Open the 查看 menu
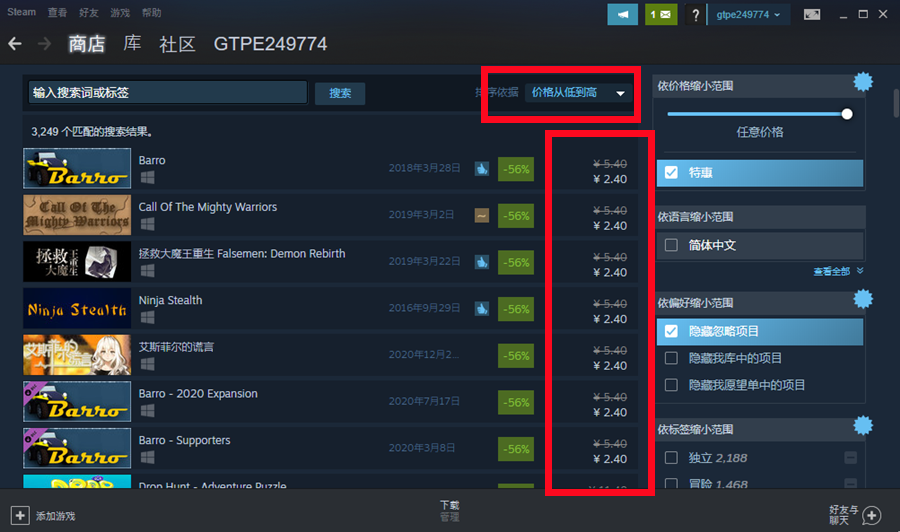Screen dimensions: 900x532 pyautogui.click(x=57, y=12)
